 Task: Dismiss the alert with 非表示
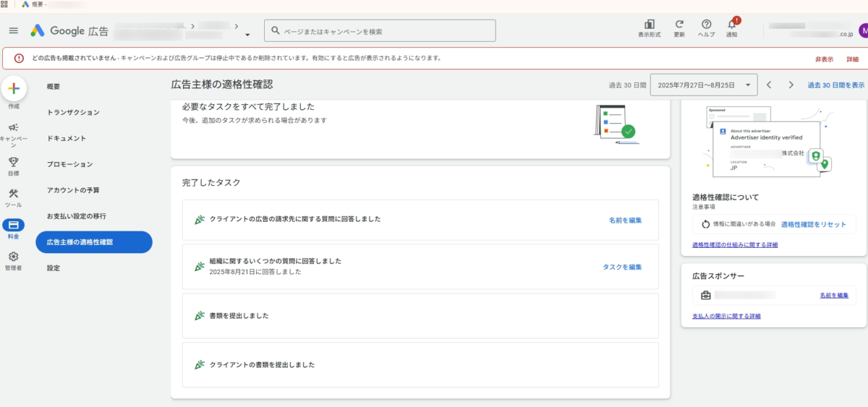coord(824,59)
